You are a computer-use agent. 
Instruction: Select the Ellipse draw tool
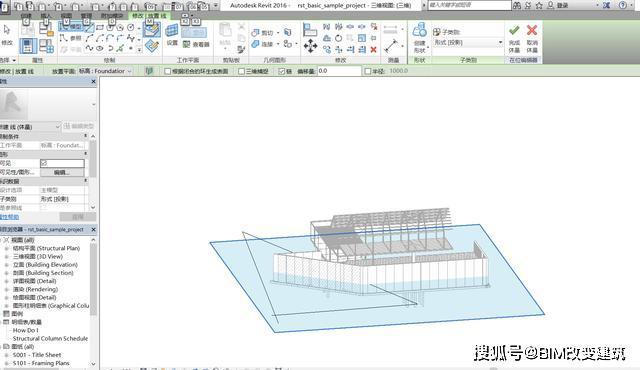(x=100, y=49)
